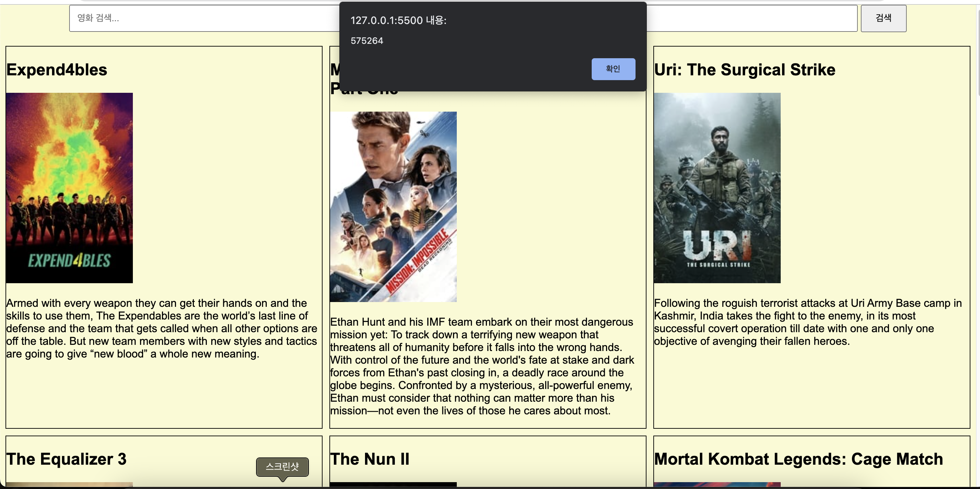Click the 127.0.0.1:5500 내용 dialog header
The image size is (980, 489).
(x=398, y=21)
